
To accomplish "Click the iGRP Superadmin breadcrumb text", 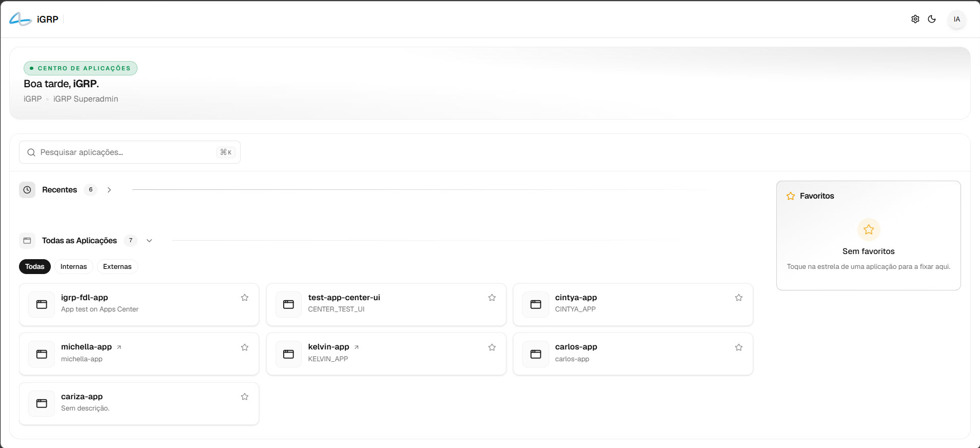I will click(86, 99).
